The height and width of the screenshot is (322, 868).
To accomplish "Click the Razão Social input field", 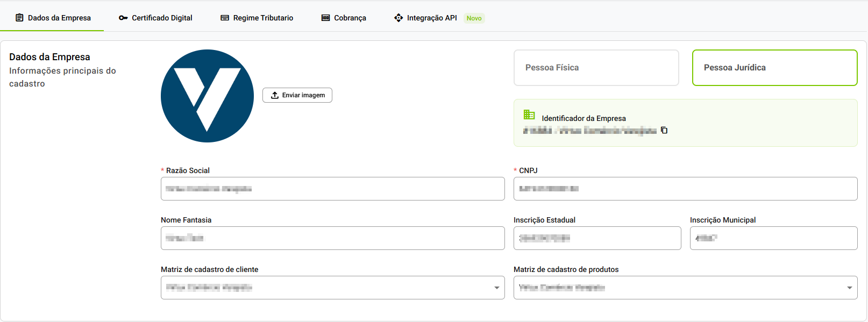I will point(332,189).
